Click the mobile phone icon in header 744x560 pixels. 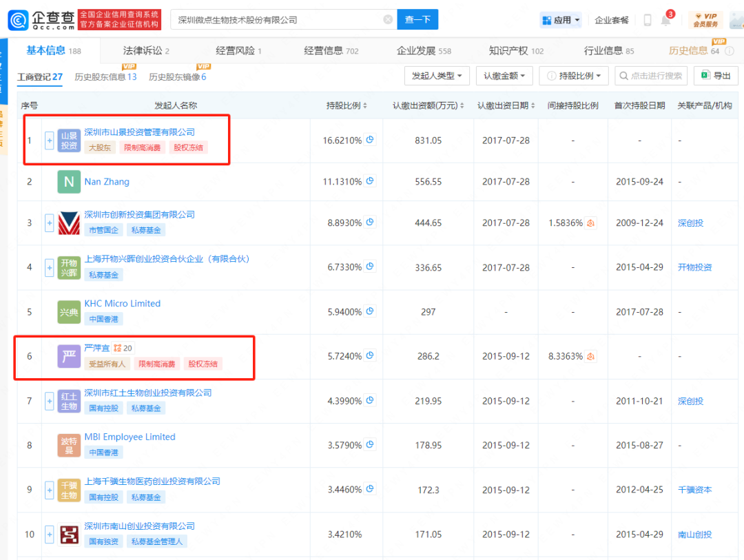648,20
